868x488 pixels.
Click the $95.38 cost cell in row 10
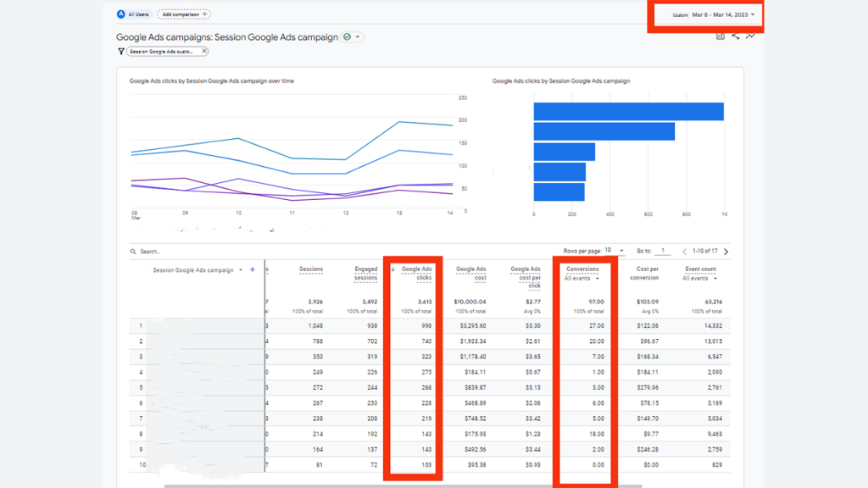coord(476,465)
